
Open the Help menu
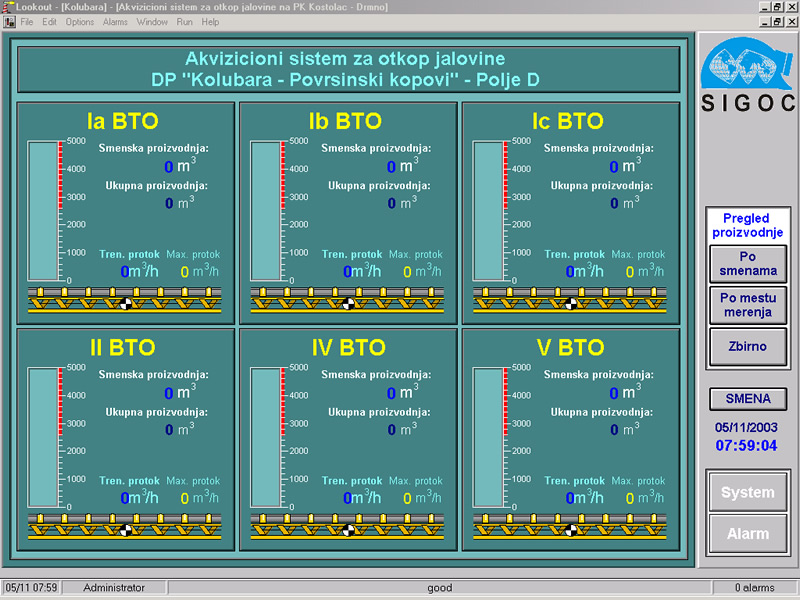210,22
